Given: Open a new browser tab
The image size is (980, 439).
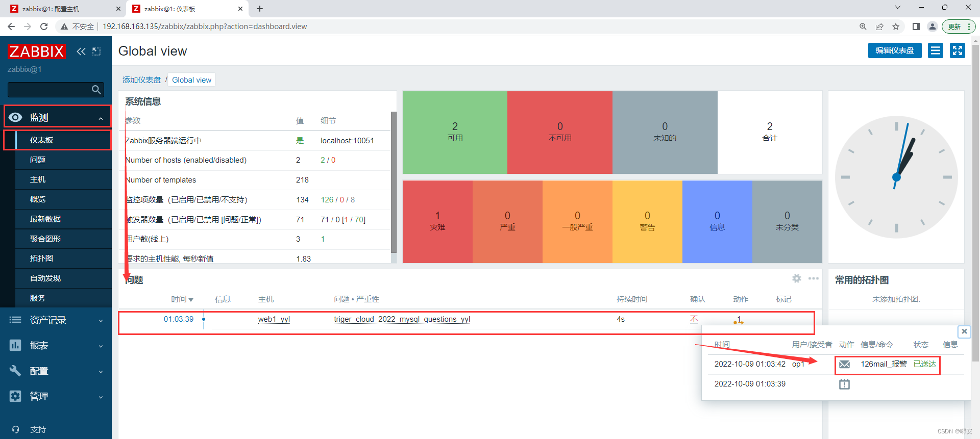Looking at the screenshot, I should (260, 9).
